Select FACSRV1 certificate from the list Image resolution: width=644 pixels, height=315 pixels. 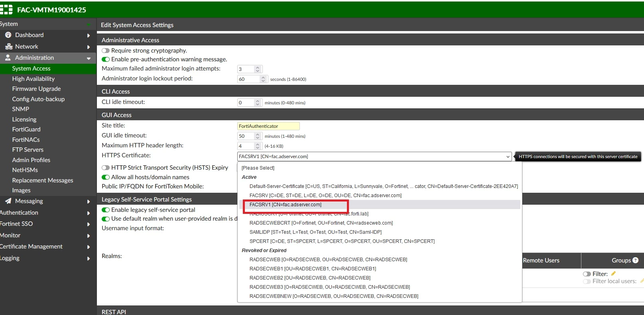pyautogui.click(x=286, y=205)
